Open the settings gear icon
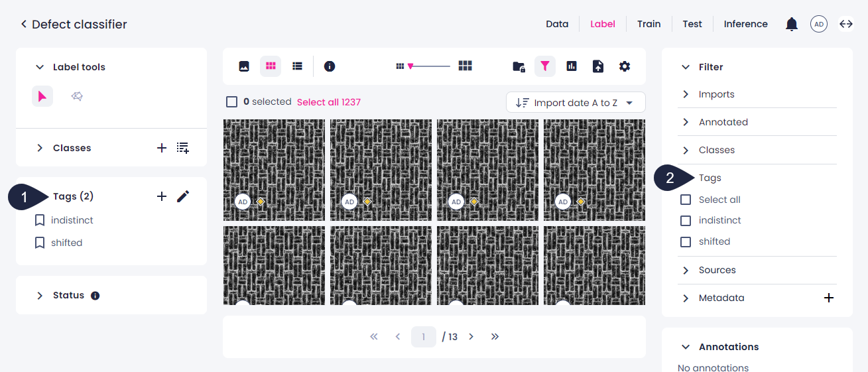 (625, 66)
